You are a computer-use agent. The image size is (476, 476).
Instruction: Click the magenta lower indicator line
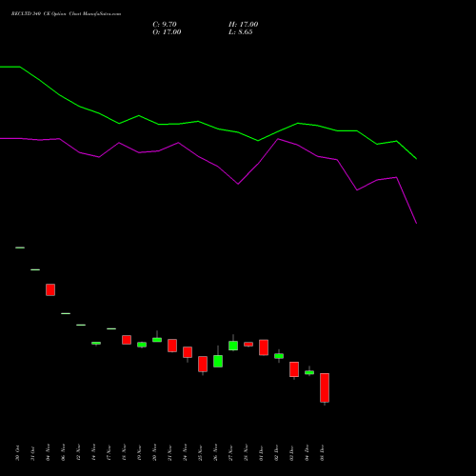tap(208, 161)
